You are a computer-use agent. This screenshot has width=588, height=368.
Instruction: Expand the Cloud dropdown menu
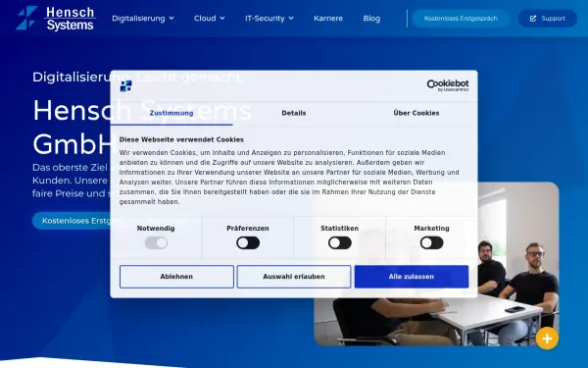(x=210, y=19)
